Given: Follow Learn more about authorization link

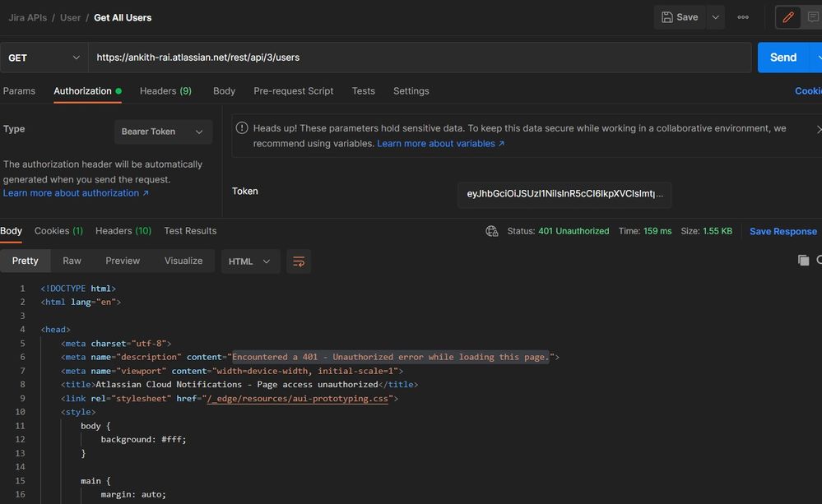Looking at the screenshot, I should tap(76, 193).
